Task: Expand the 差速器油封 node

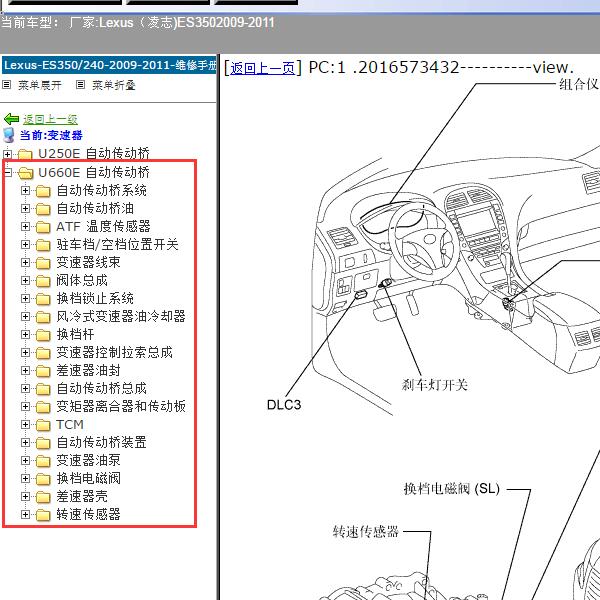Action: [25, 370]
